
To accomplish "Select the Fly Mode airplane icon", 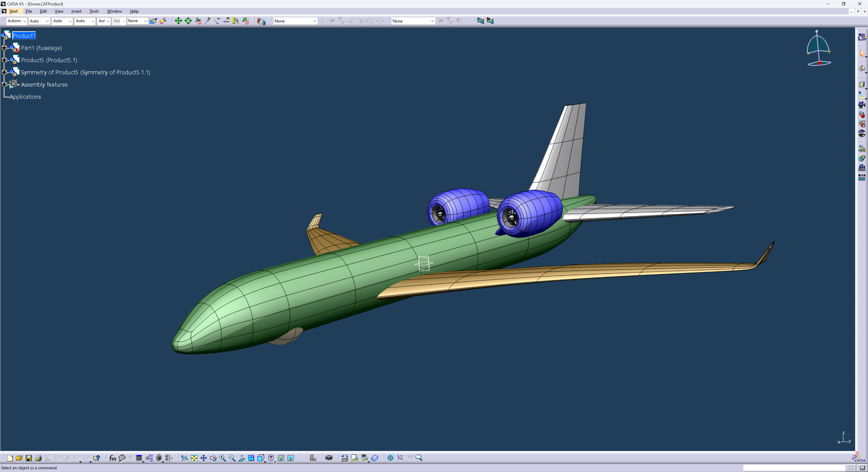I will (184, 458).
